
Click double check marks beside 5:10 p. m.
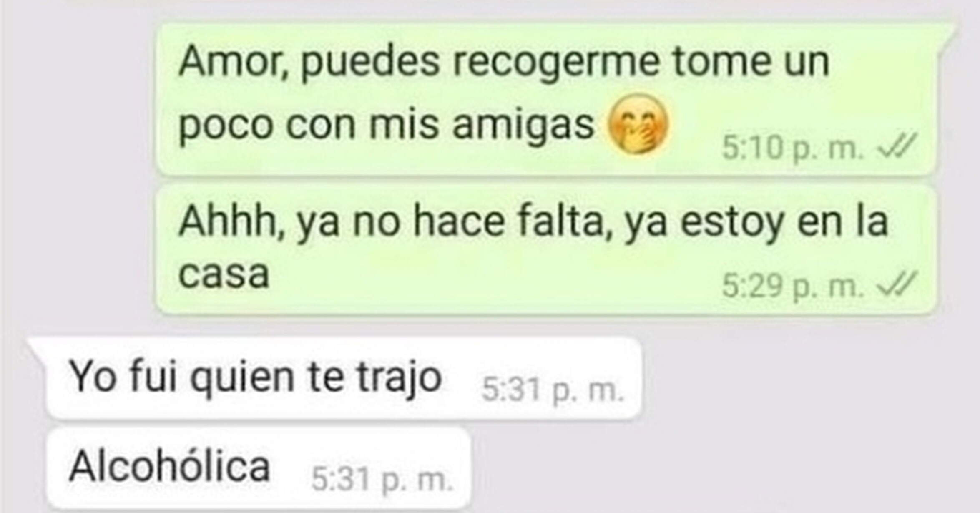click(897, 146)
